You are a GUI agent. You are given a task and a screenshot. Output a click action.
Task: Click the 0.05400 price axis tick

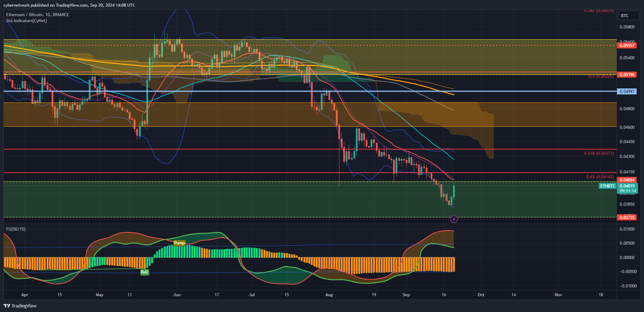[627, 58]
